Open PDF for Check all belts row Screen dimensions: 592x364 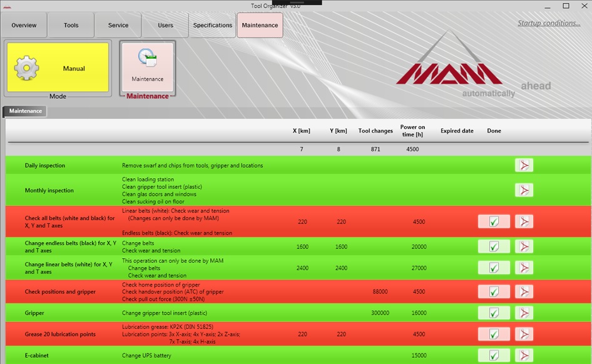pyautogui.click(x=524, y=221)
